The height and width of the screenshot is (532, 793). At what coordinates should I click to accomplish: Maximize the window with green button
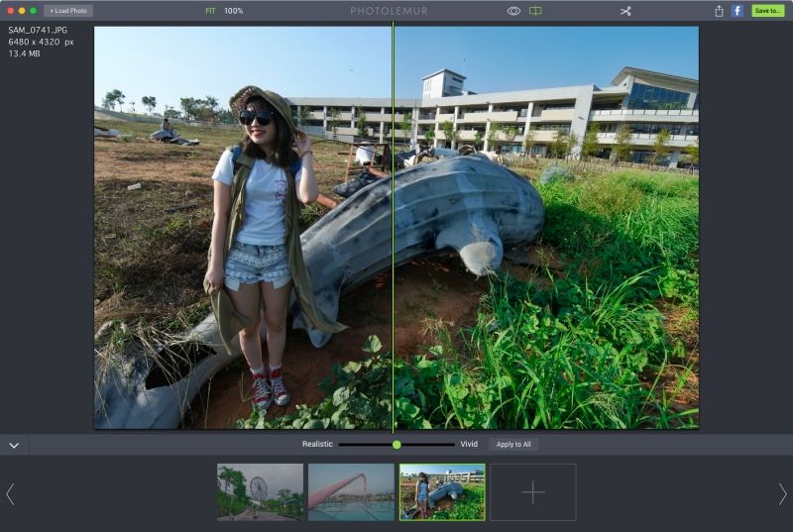pyautogui.click(x=34, y=11)
